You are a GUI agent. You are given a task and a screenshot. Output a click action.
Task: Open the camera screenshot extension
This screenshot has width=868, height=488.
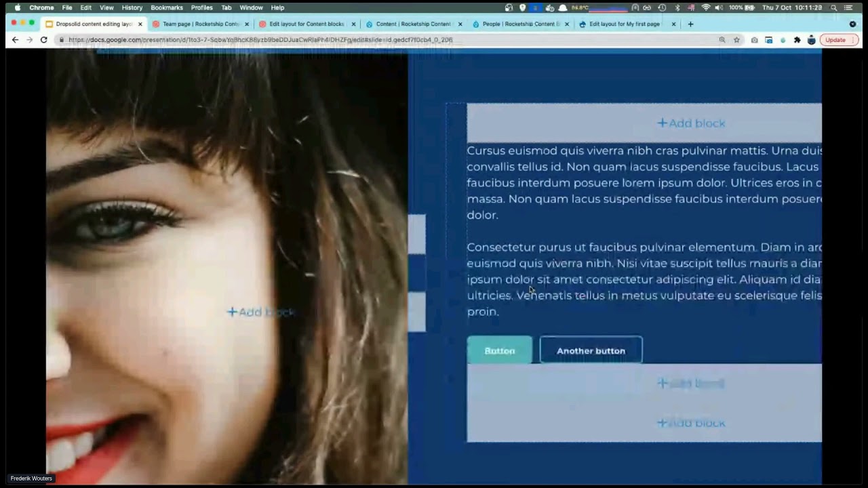point(754,40)
